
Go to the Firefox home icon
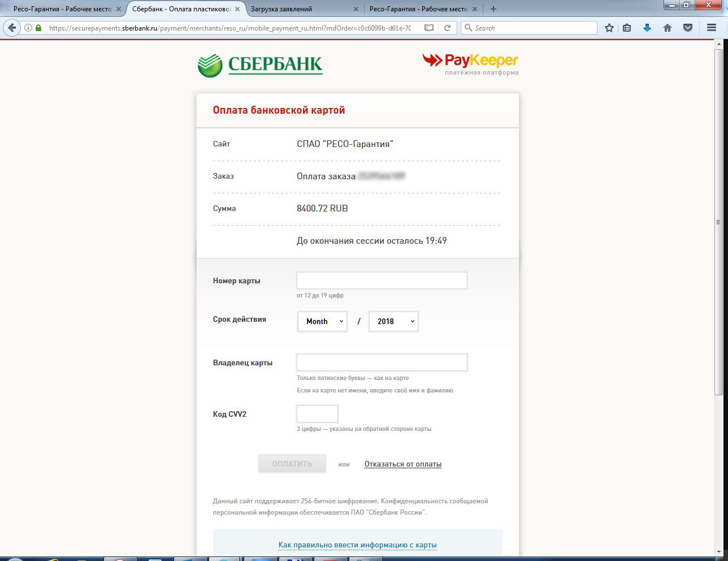tap(668, 28)
